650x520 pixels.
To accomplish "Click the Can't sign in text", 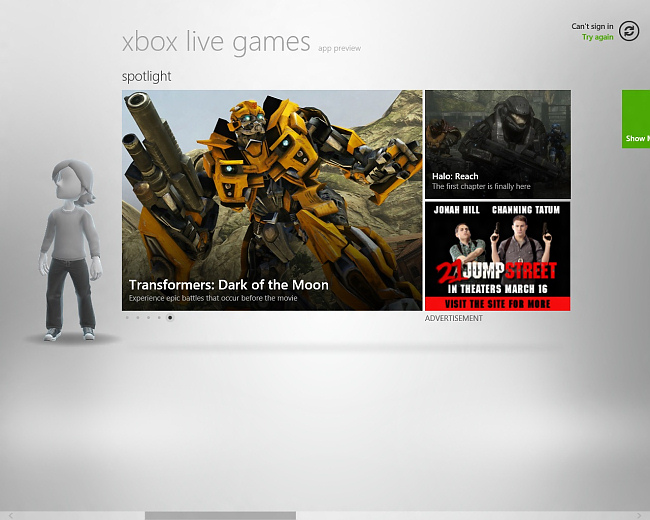I will (x=592, y=27).
